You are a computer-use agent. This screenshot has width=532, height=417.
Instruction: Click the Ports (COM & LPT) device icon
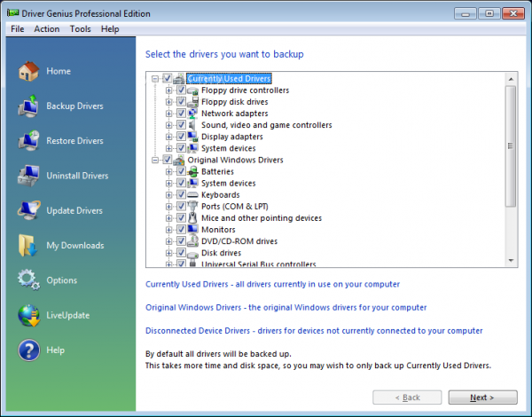tap(192, 206)
